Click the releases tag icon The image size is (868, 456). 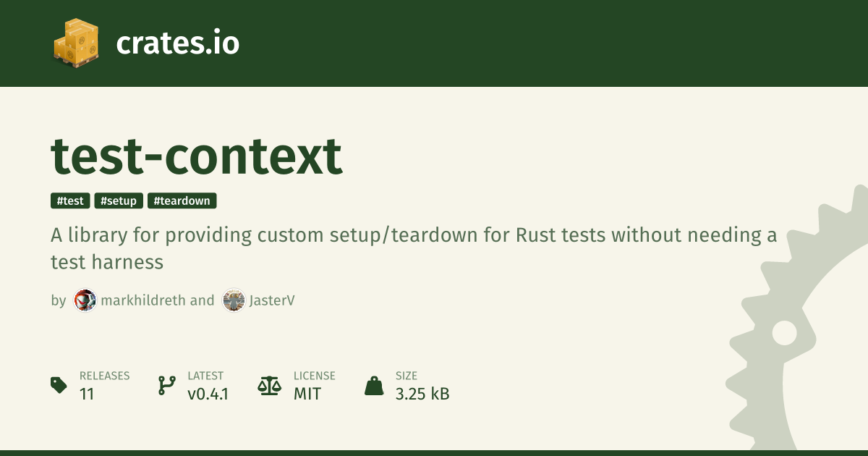[x=59, y=385]
